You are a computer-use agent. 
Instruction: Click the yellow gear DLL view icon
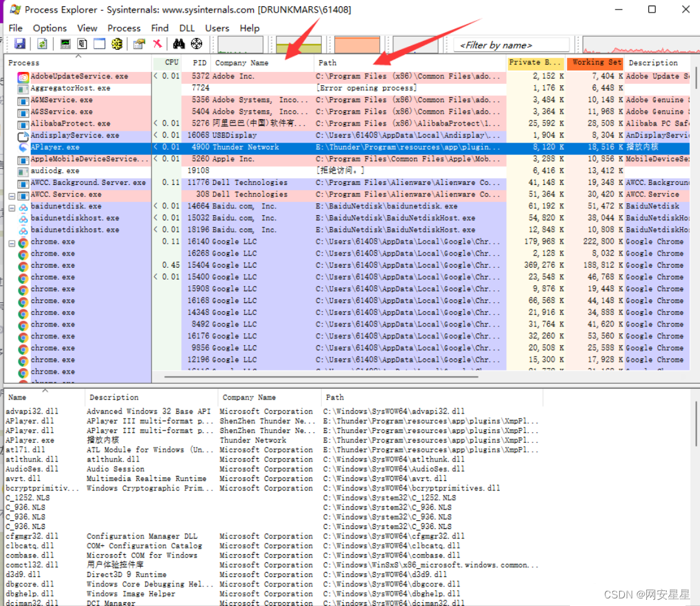tap(117, 44)
